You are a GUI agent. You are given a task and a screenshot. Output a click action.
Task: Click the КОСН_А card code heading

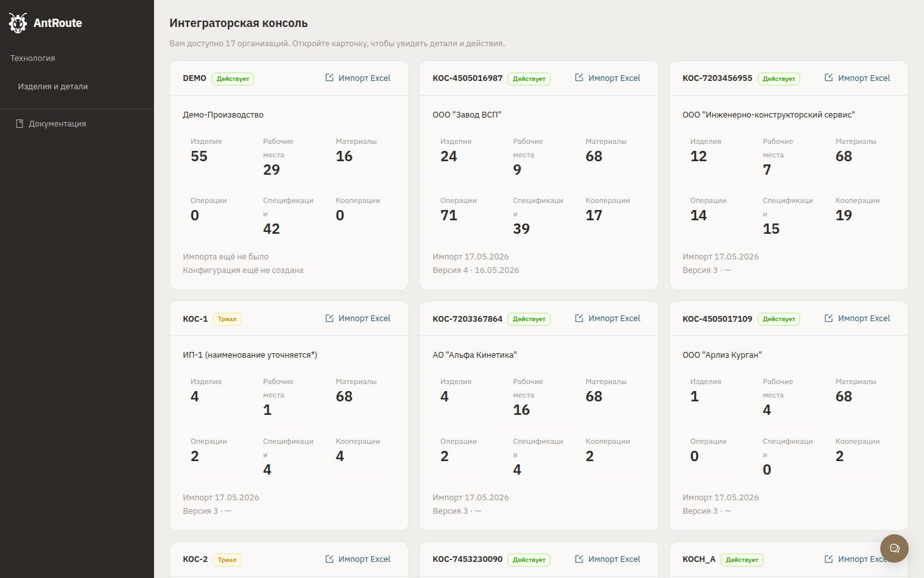pyautogui.click(x=699, y=559)
